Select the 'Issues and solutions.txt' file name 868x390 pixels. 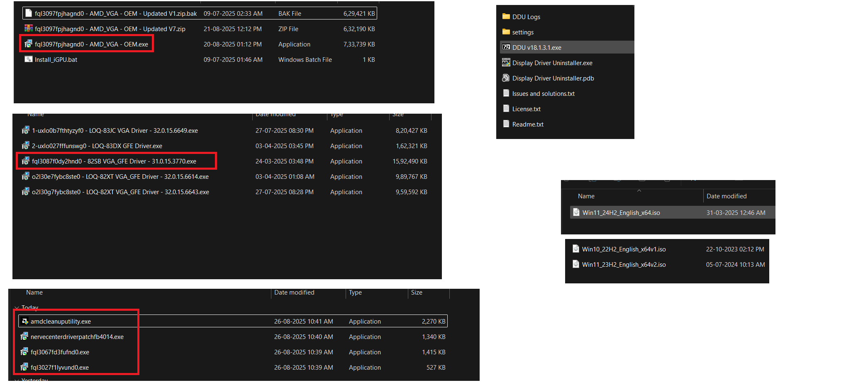coord(543,94)
